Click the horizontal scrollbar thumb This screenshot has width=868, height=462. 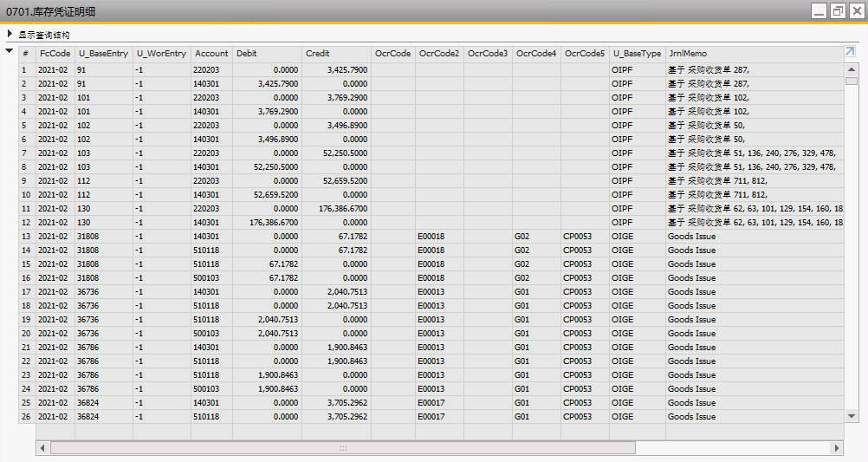click(343, 447)
